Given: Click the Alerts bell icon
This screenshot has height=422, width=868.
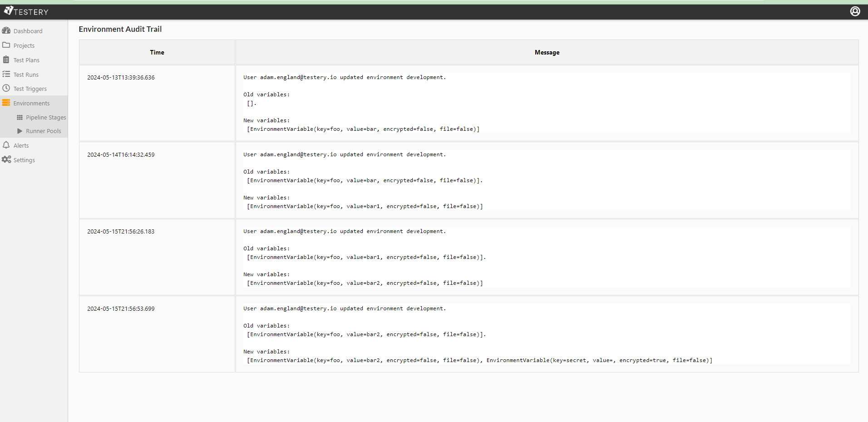Looking at the screenshot, I should (x=6, y=145).
